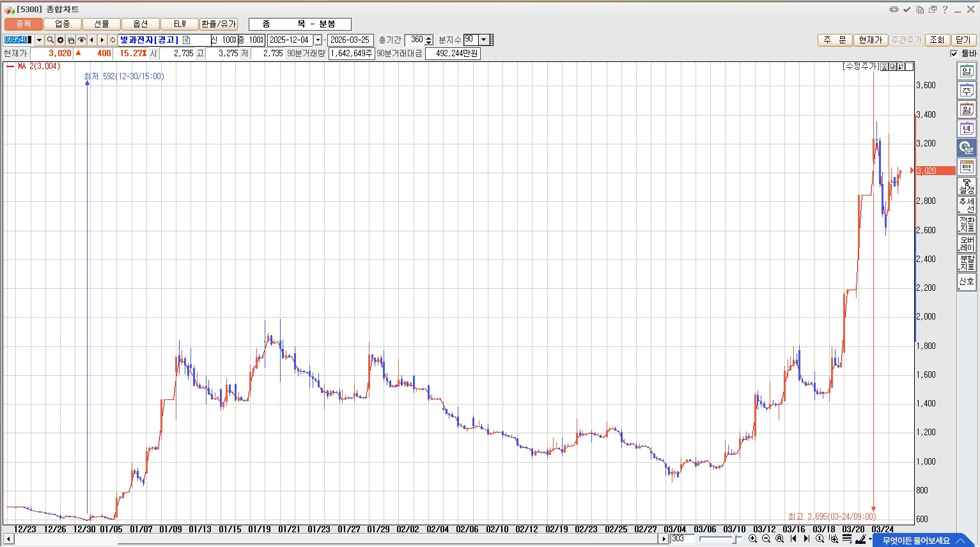Switch to the weekly (주) chart icon
980x547 pixels.
click(x=966, y=91)
